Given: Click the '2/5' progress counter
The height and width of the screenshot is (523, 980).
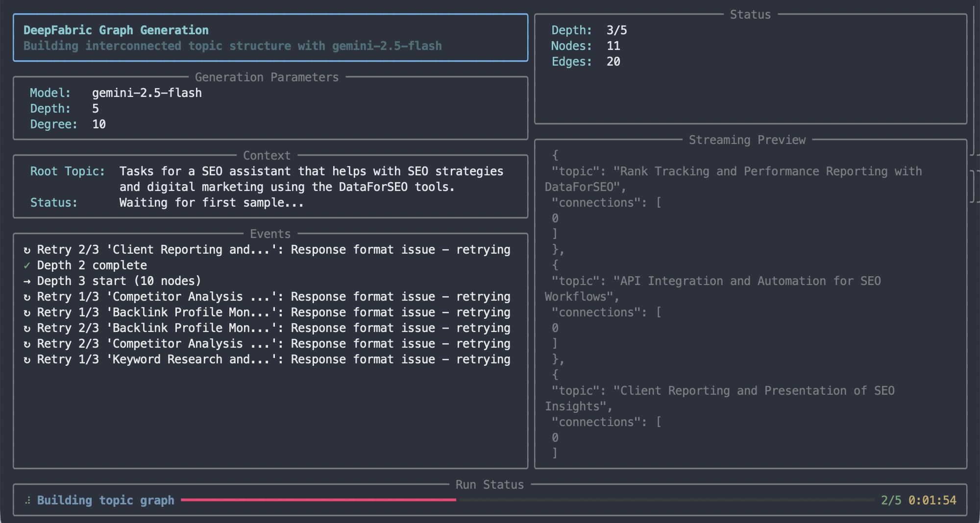Looking at the screenshot, I should [892, 500].
